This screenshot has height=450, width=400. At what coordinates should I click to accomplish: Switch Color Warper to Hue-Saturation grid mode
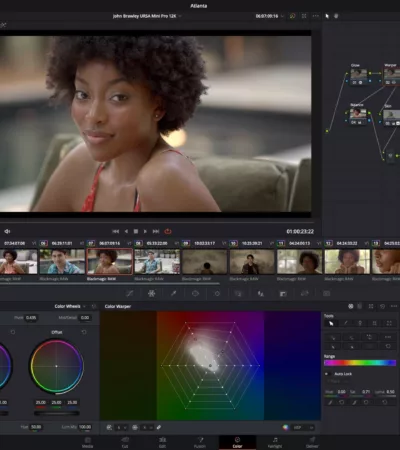tap(351, 306)
